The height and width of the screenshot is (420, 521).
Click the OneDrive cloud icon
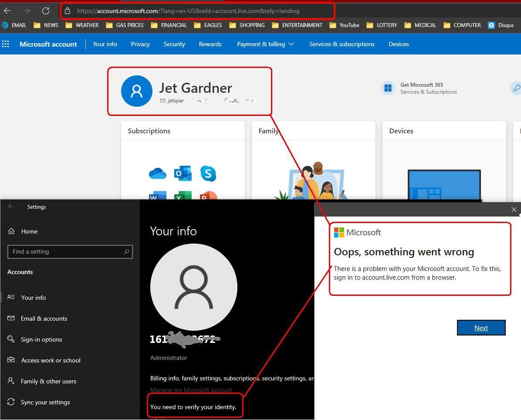coord(158,173)
